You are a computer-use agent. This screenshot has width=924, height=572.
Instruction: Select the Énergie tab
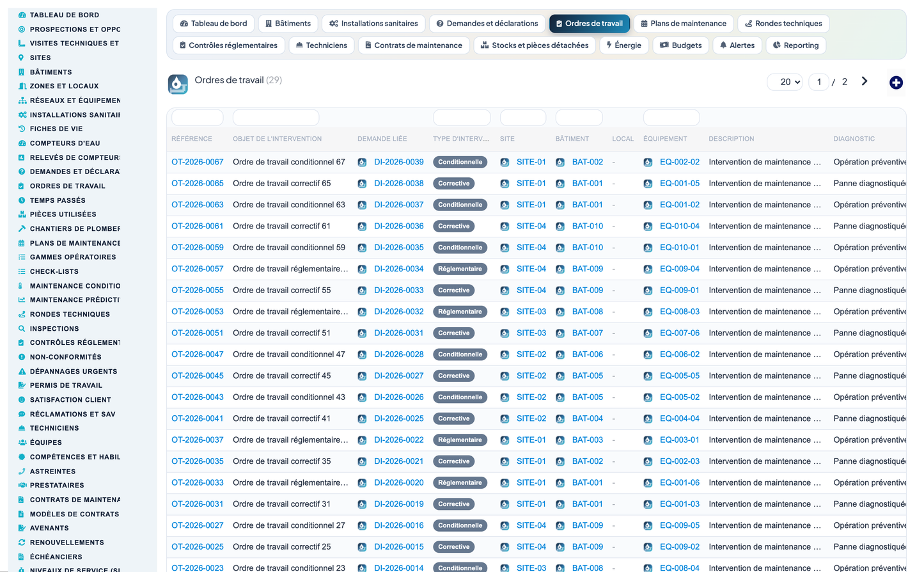click(x=623, y=45)
